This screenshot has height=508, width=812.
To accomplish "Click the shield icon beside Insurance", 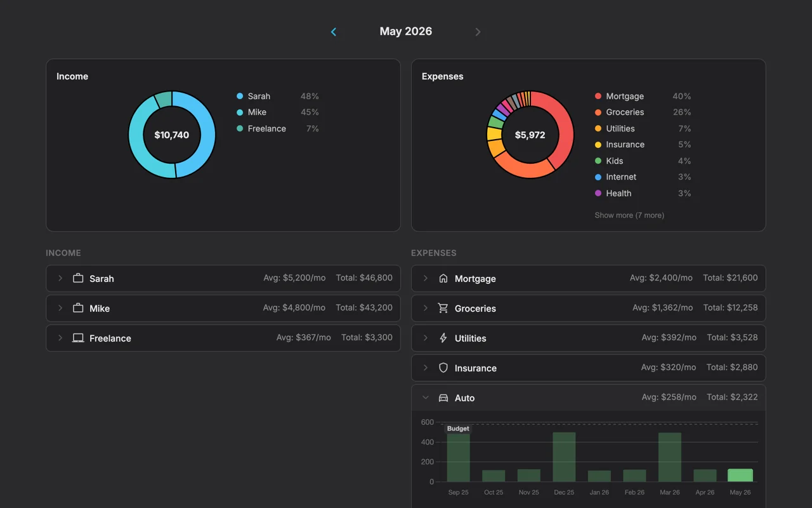I will pos(443,368).
